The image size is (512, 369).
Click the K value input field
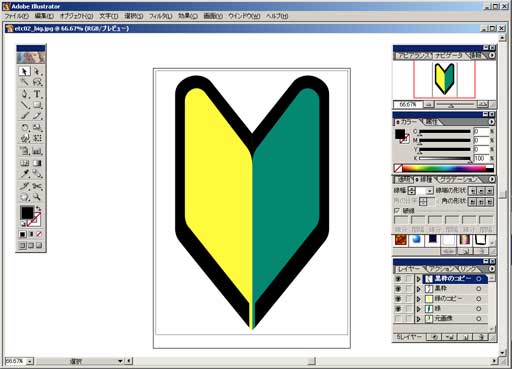coord(481,158)
